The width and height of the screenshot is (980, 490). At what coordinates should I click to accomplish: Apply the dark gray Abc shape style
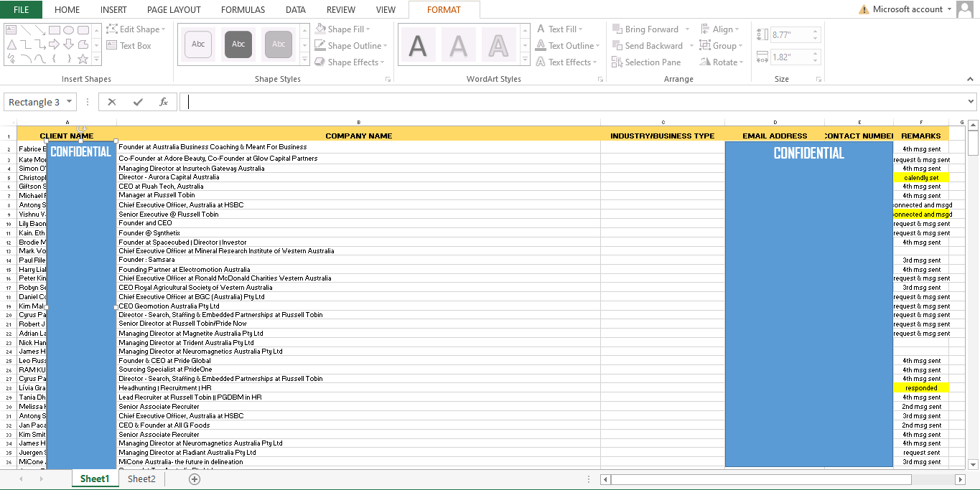[x=238, y=44]
